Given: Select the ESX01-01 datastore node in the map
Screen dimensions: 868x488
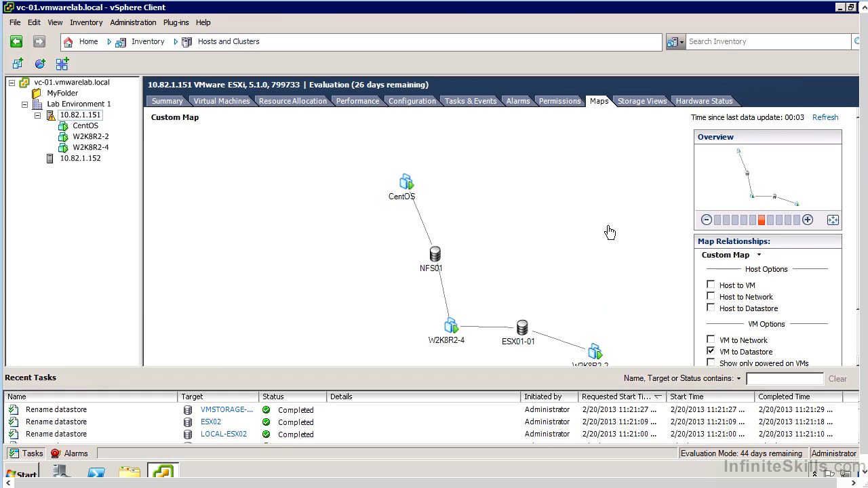Looking at the screenshot, I should [x=522, y=328].
